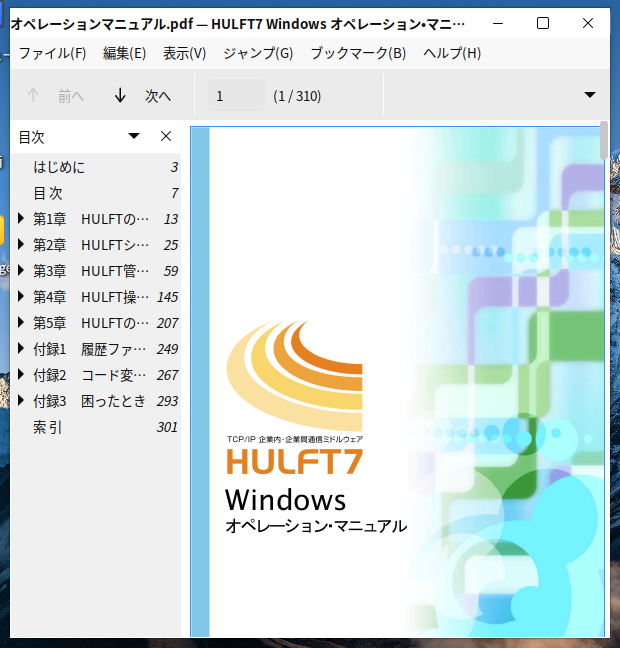The height and width of the screenshot is (648, 620).
Task: Jump to 付録1 履歴ファ… section
Action: click(90, 349)
